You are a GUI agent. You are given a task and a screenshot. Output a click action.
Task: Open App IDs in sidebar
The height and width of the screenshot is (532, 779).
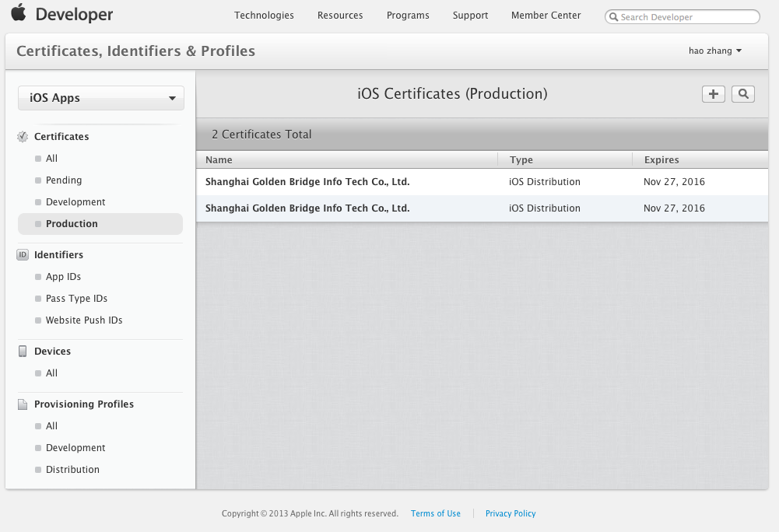(x=63, y=277)
